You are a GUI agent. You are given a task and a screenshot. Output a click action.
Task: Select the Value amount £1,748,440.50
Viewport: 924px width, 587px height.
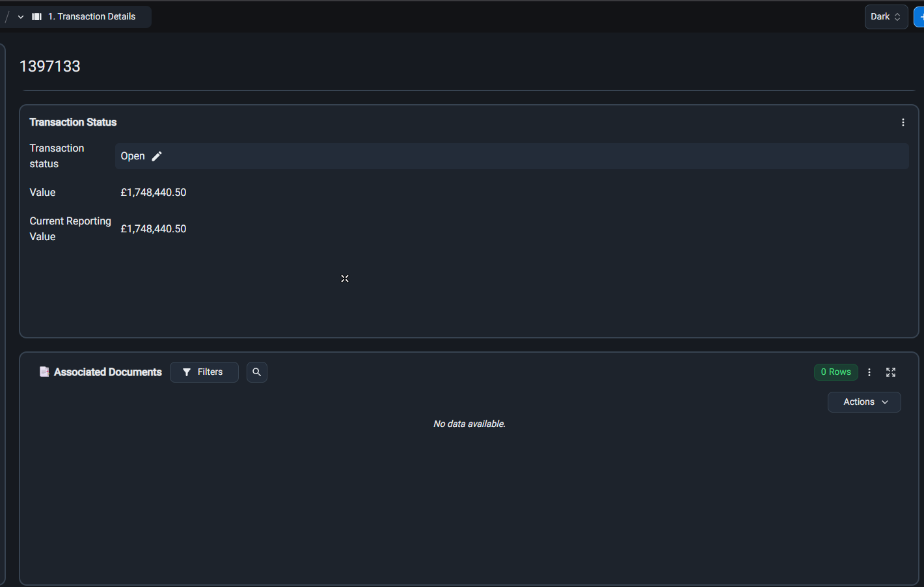click(154, 193)
